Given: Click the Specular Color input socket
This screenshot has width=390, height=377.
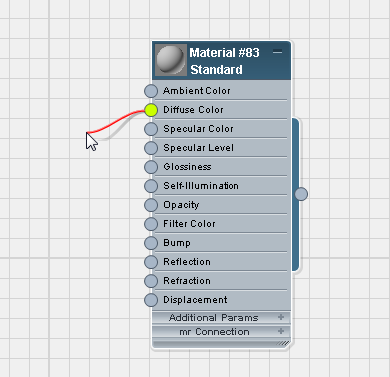Looking at the screenshot, I should [x=151, y=129].
